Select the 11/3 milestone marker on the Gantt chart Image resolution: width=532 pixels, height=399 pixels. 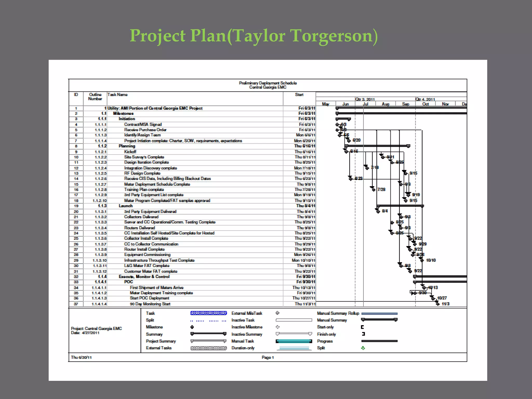[438, 304]
